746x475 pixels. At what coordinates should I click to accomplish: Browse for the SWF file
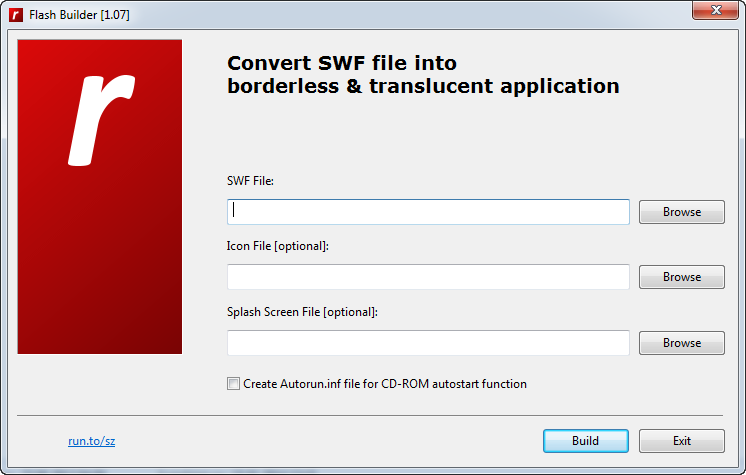pyautogui.click(x=681, y=212)
